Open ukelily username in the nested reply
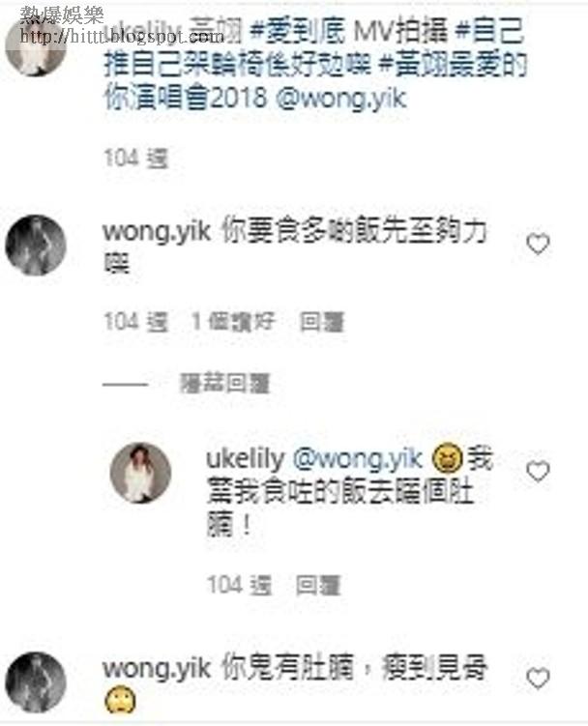Viewport: 588px width, 726px height. [x=245, y=459]
